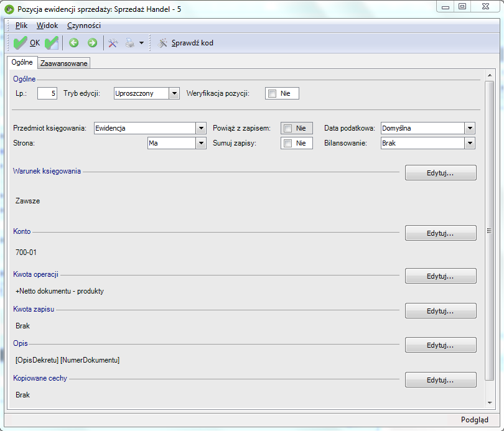Click Edytuj for Warunek księgowania
The width and height of the screenshot is (504, 431).
pyautogui.click(x=441, y=173)
